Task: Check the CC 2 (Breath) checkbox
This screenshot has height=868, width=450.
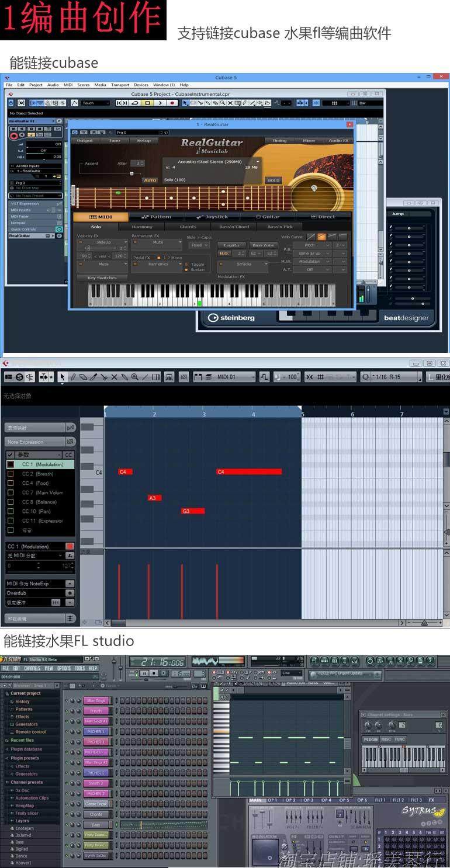Action: (10, 474)
